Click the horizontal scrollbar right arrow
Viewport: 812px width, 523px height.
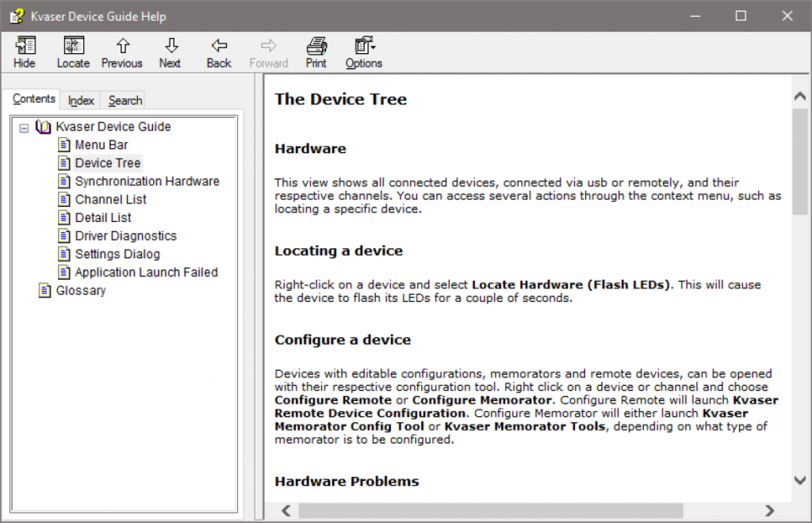click(x=768, y=510)
